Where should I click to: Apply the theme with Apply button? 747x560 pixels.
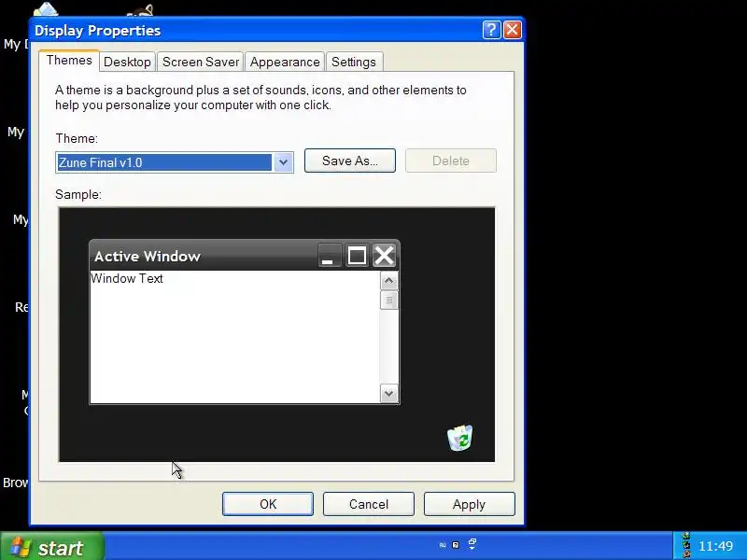[470, 504]
